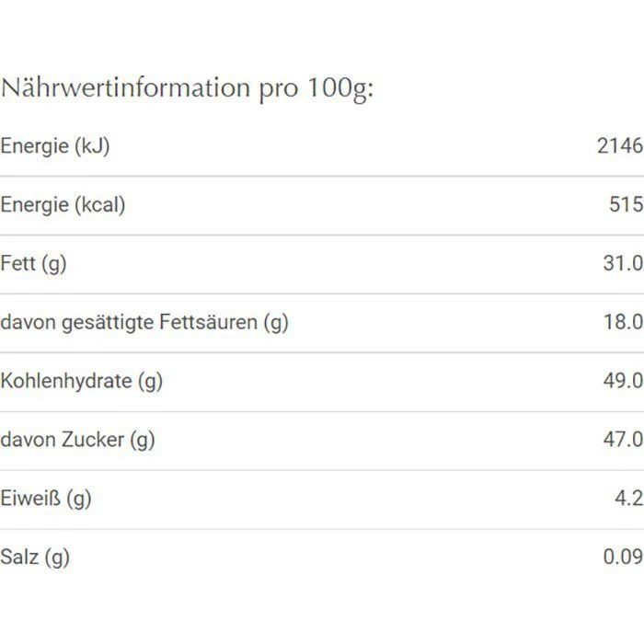The height and width of the screenshot is (644, 644).
Task: Select 'davon gesättigte Fettsäuren (g)' label
Action: click(x=144, y=322)
